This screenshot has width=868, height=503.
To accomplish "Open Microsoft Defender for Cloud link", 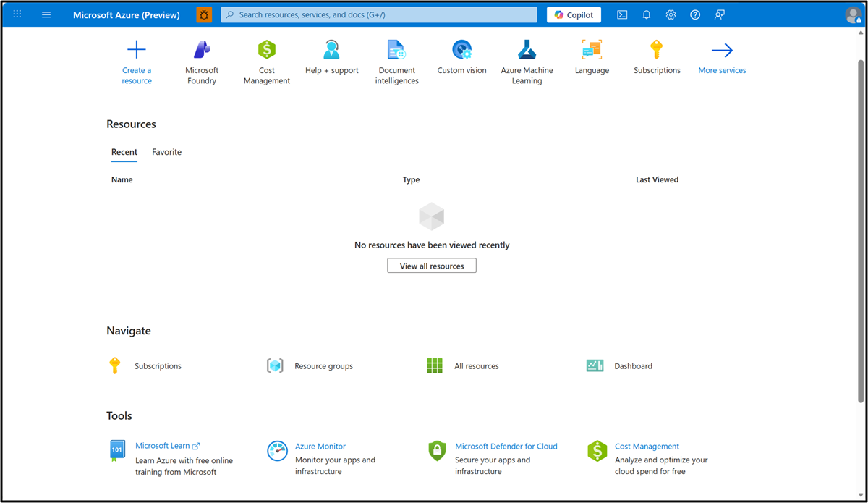I will 506,447.
